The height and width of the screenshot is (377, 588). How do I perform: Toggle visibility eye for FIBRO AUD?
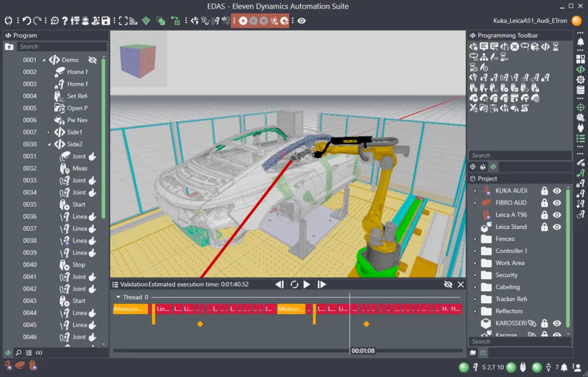coord(557,203)
